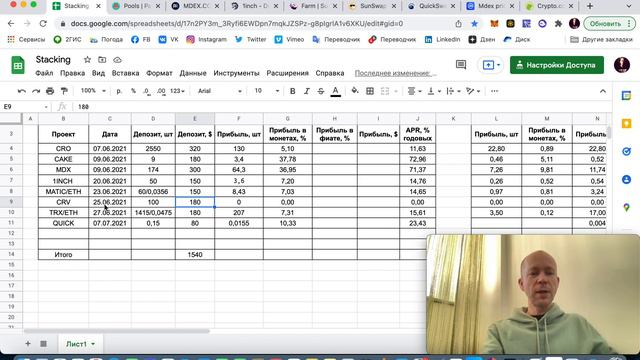Open the borders menu icon
Viewport: 640px width, 360px height.
[370, 91]
